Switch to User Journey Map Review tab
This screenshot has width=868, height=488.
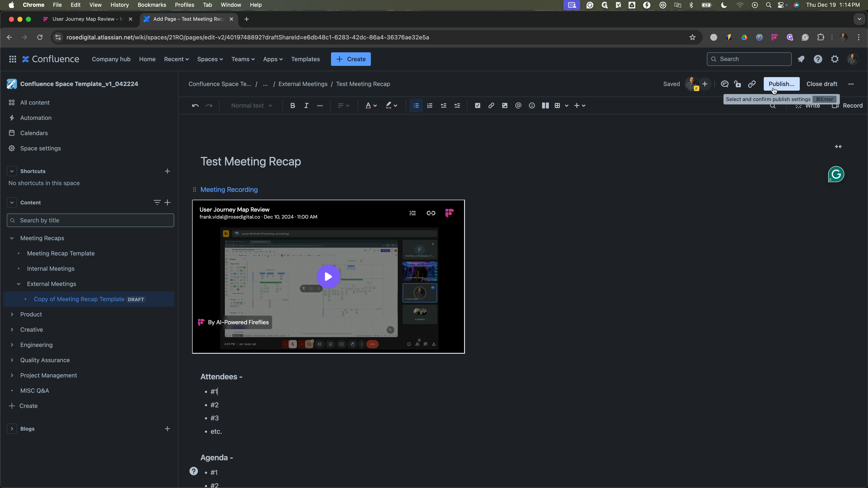88,19
